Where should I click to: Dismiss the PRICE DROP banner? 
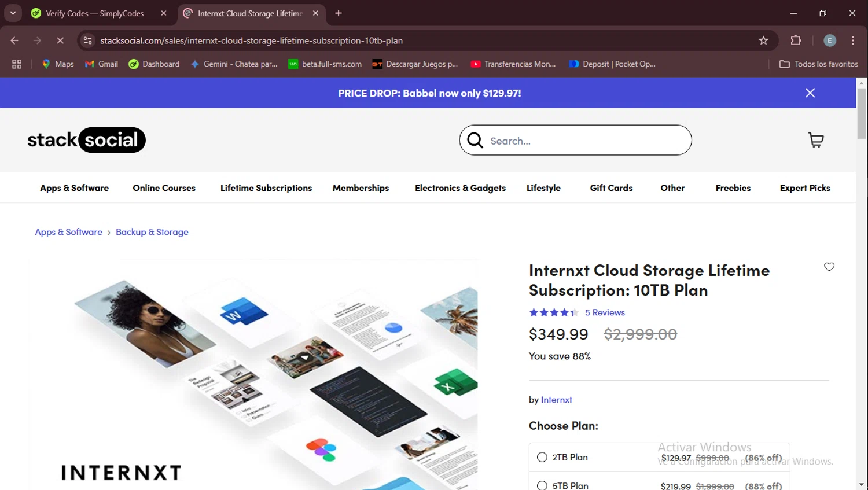(x=810, y=93)
